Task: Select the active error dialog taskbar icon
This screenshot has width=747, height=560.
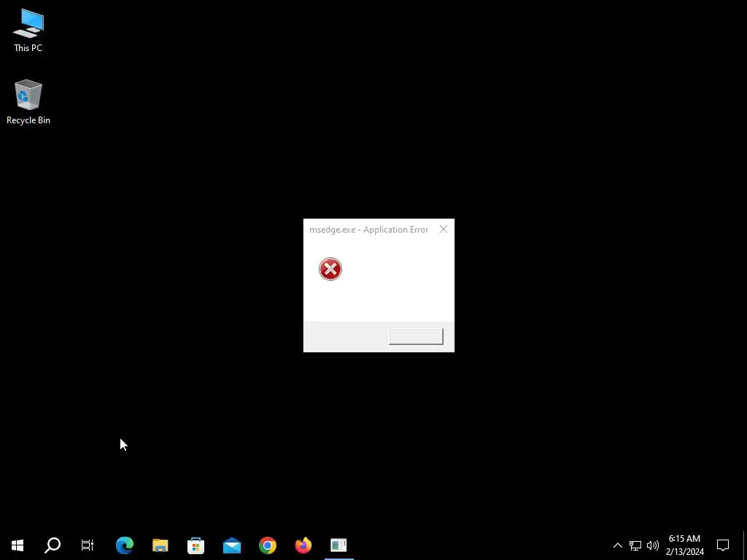Action: coord(338,545)
